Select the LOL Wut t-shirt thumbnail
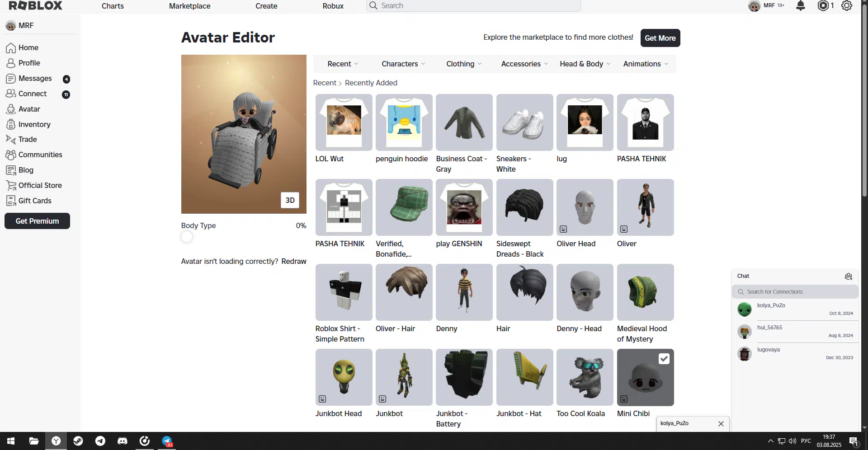 344,122
